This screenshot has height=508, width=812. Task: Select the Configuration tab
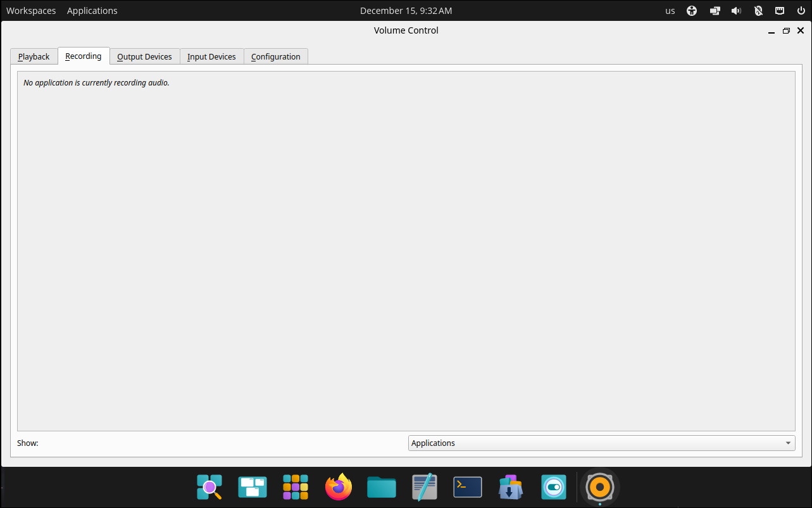[x=275, y=56]
